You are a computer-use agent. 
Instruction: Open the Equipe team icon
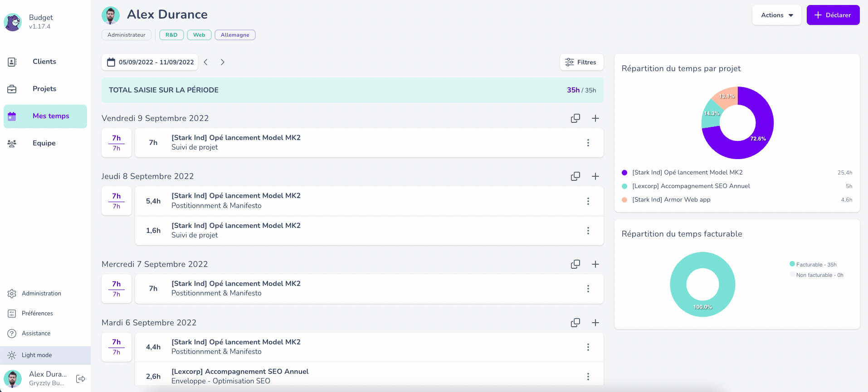click(x=12, y=143)
